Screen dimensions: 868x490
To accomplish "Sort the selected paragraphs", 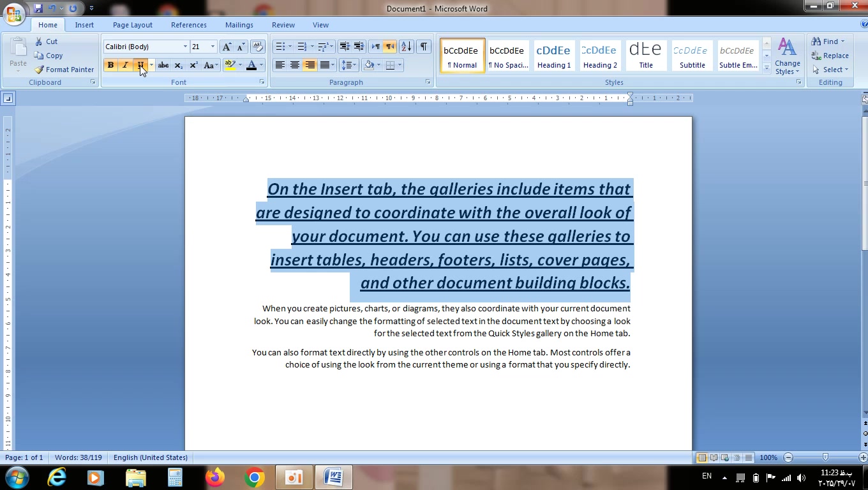I will [406, 47].
